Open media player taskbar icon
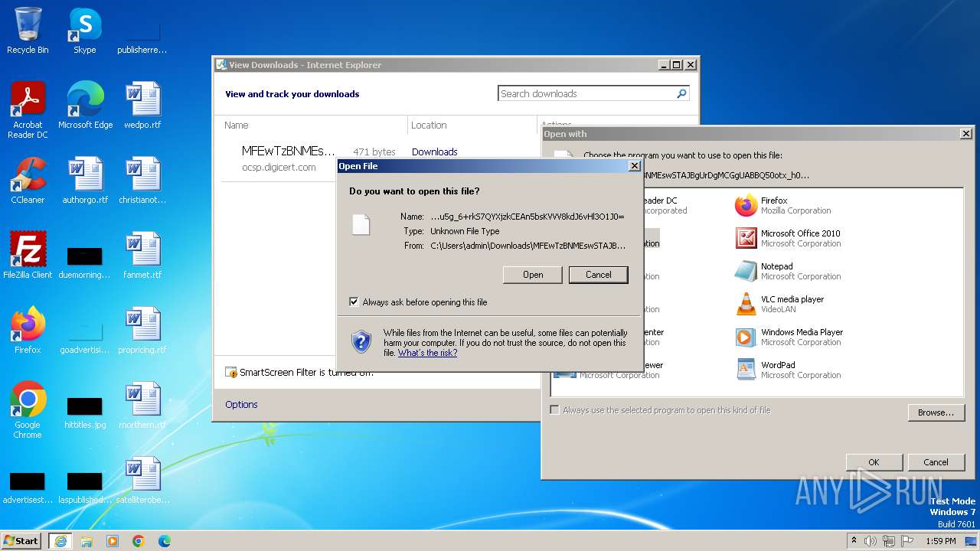The image size is (980, 551). (x=113, y=541)
